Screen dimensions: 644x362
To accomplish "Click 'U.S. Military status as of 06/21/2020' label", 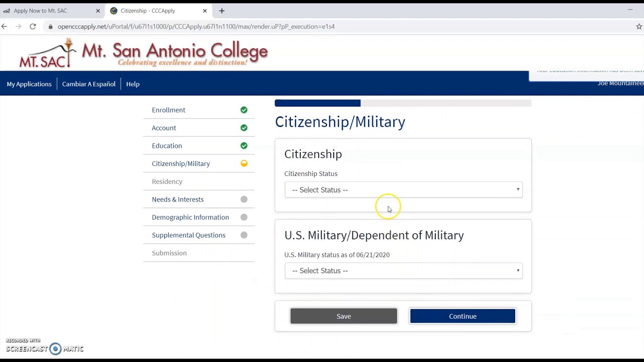I will pos(337,255).
